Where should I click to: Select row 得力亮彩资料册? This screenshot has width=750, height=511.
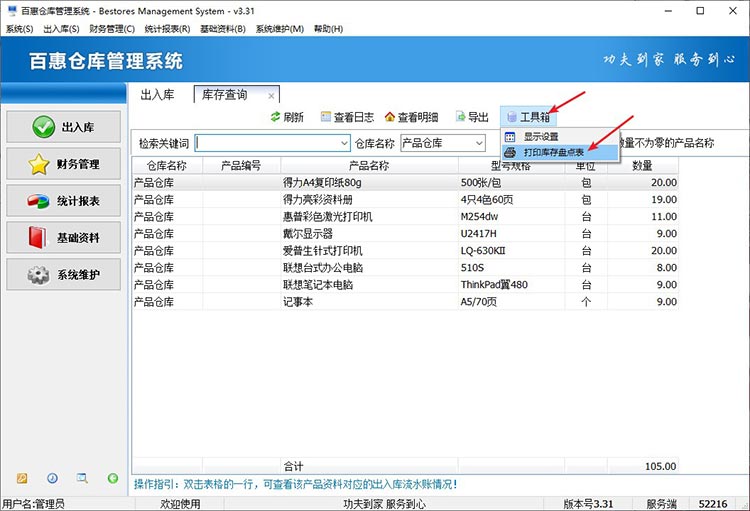click(405, 200)
